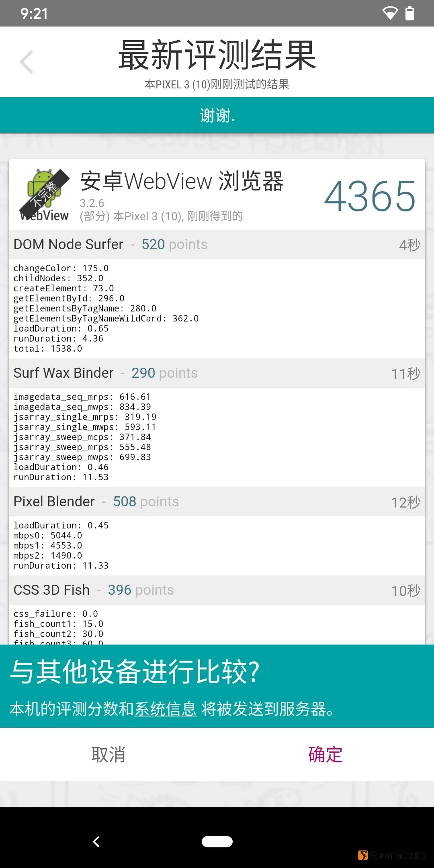Tap the Wi-Fi status icon
The width and height of the screenshot is (434, 868).
coord(389,13)
